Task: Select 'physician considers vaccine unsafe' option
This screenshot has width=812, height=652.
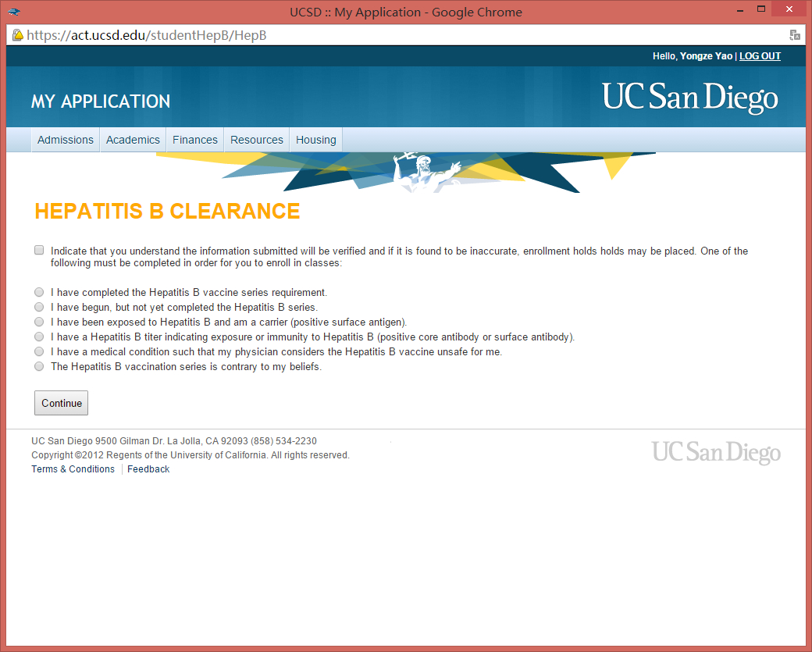Action: (39, 351)
